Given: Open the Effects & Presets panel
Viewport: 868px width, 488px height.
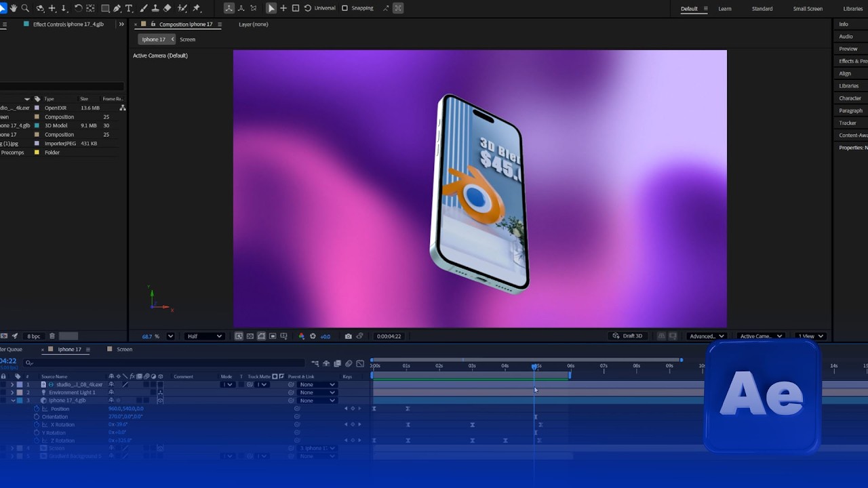Looking at the screenshot, I should 853,61.
